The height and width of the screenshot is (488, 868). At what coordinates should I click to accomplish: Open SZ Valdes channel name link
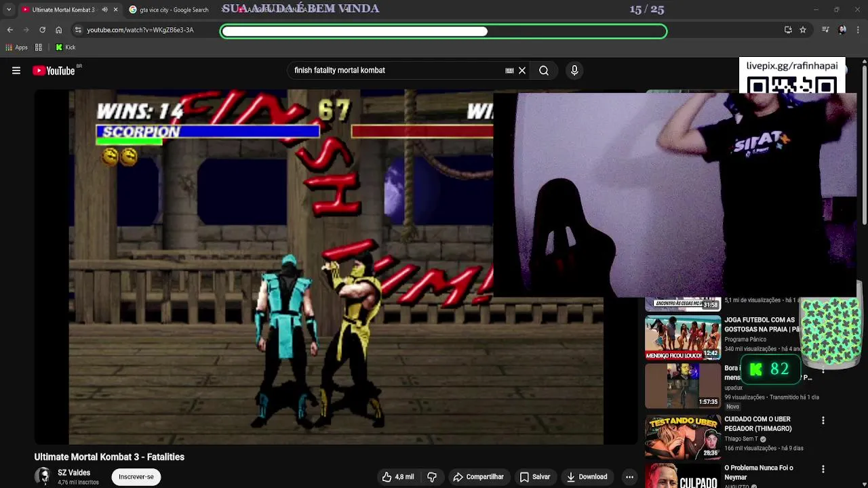(74, 472)
